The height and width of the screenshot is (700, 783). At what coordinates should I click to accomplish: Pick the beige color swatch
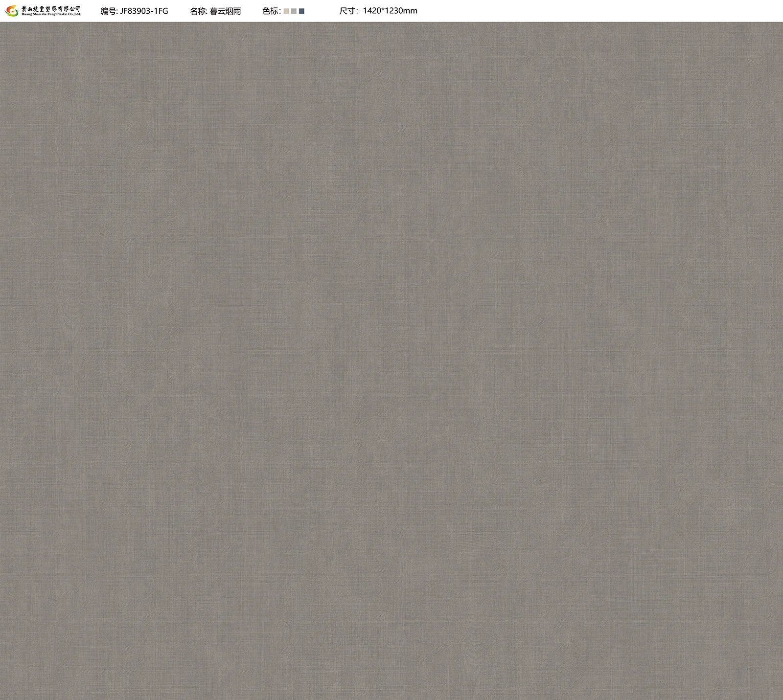[286, 11]
